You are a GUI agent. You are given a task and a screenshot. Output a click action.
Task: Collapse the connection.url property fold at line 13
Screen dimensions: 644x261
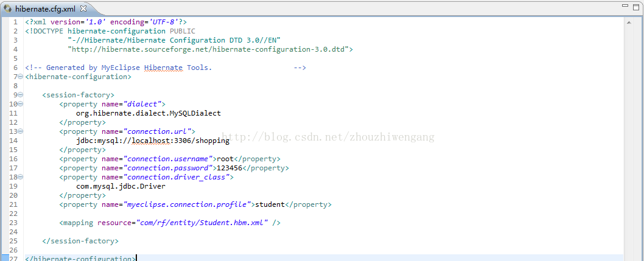click(21, 131)
